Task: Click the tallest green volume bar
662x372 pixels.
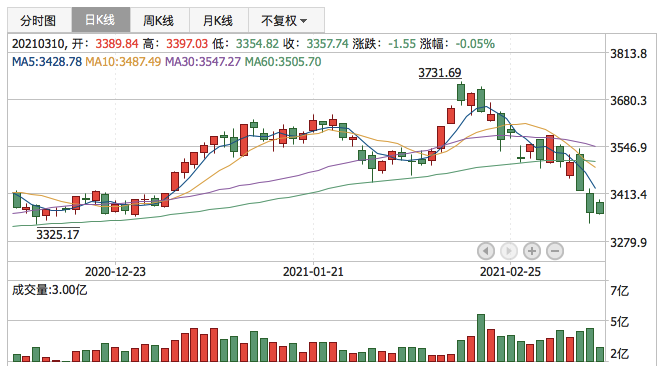Action: [x=480, y=338]
